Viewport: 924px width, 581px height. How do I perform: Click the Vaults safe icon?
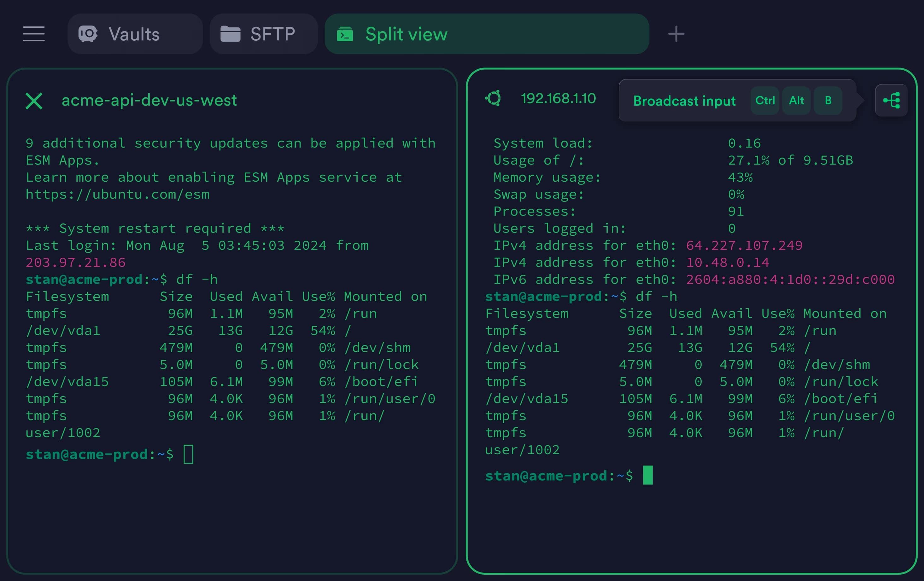(x=88, y=34)
